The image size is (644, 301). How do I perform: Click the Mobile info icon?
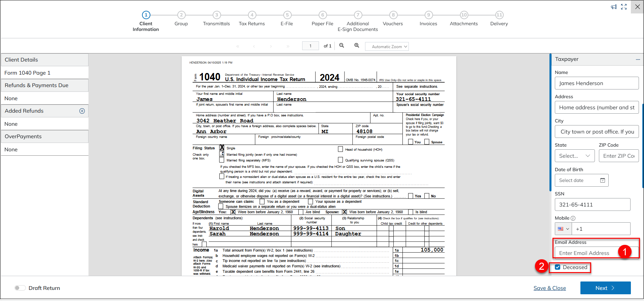pyautogui.click(x=573, y=218)
